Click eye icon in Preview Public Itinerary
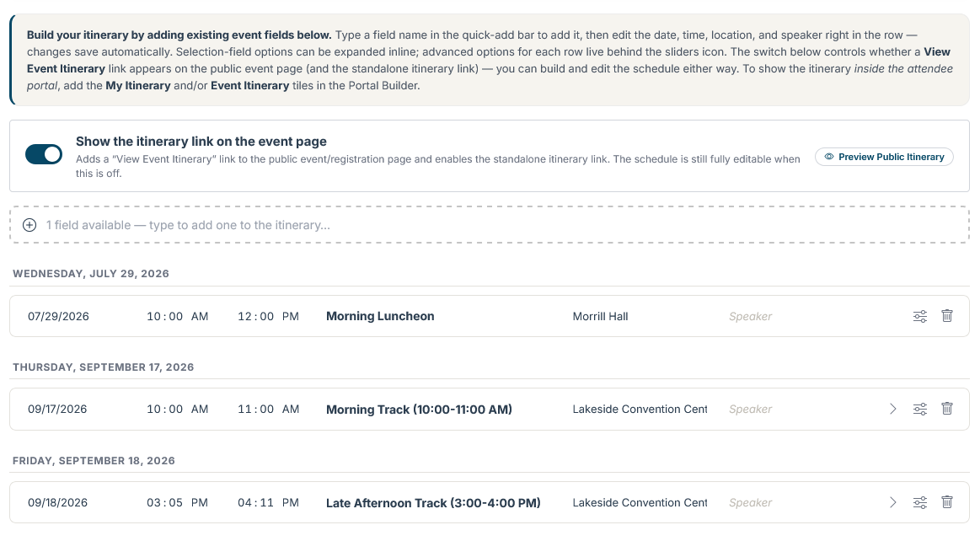This screenshot has height=541, width=980. tap(829, 157)
